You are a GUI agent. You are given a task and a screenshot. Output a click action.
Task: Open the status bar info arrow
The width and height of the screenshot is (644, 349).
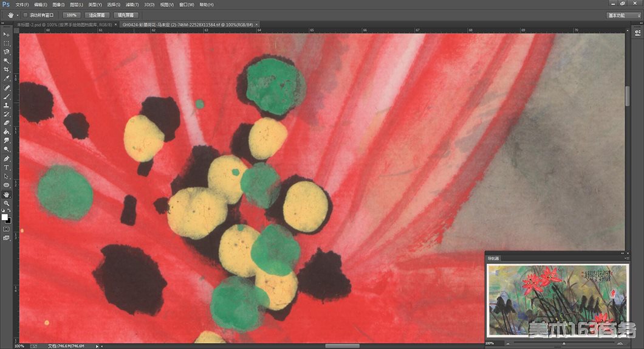coord(97,347)
